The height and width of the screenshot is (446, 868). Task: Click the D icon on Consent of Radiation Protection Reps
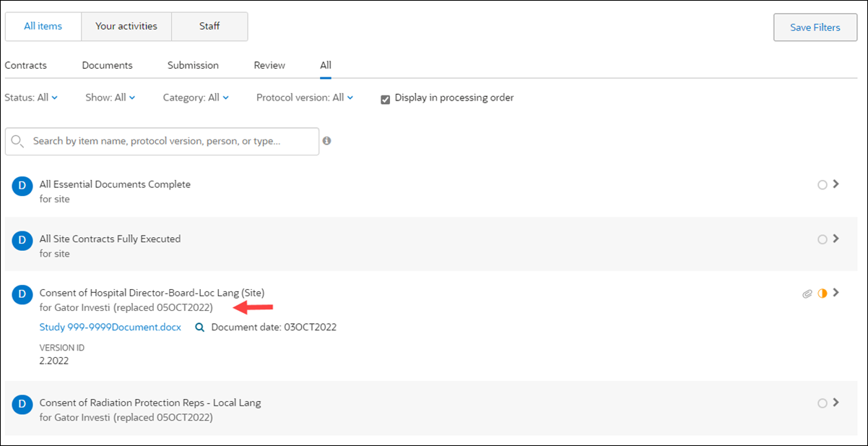22,404
